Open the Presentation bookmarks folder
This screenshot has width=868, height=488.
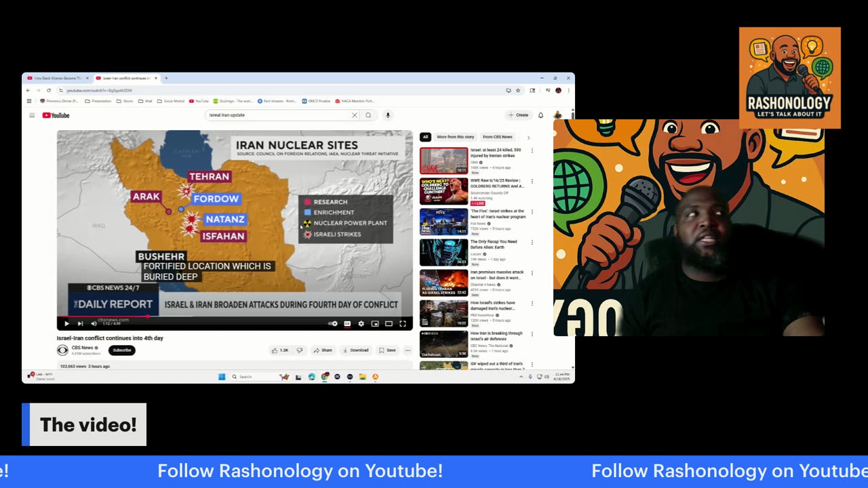pyautogui.click(x=98, y=101)
